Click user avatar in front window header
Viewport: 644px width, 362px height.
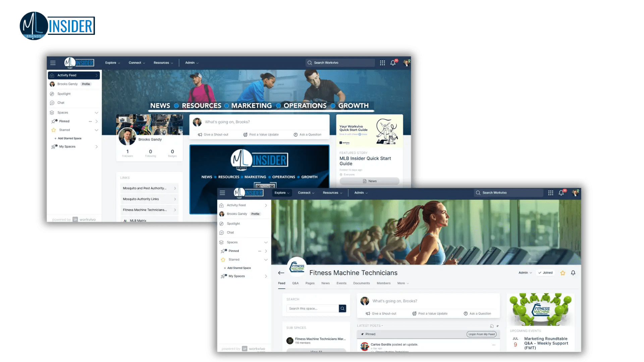[x=575, y=193]
